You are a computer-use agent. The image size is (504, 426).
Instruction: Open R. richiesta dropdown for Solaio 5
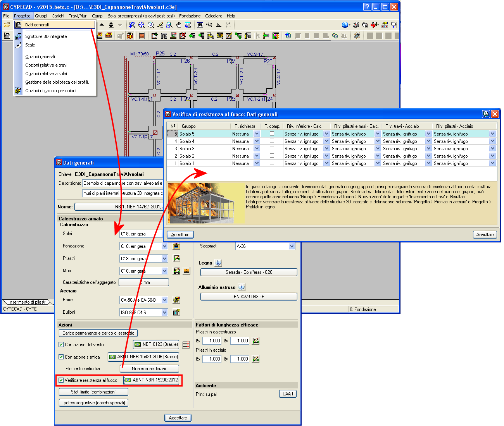click(257, 134)
